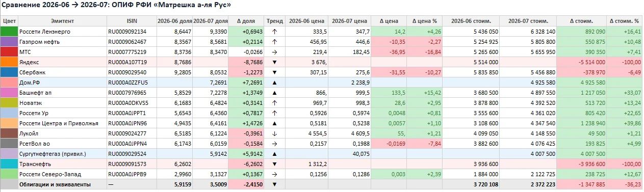Click the purple color swatch for Газпром нефть

tap(10, 41)
